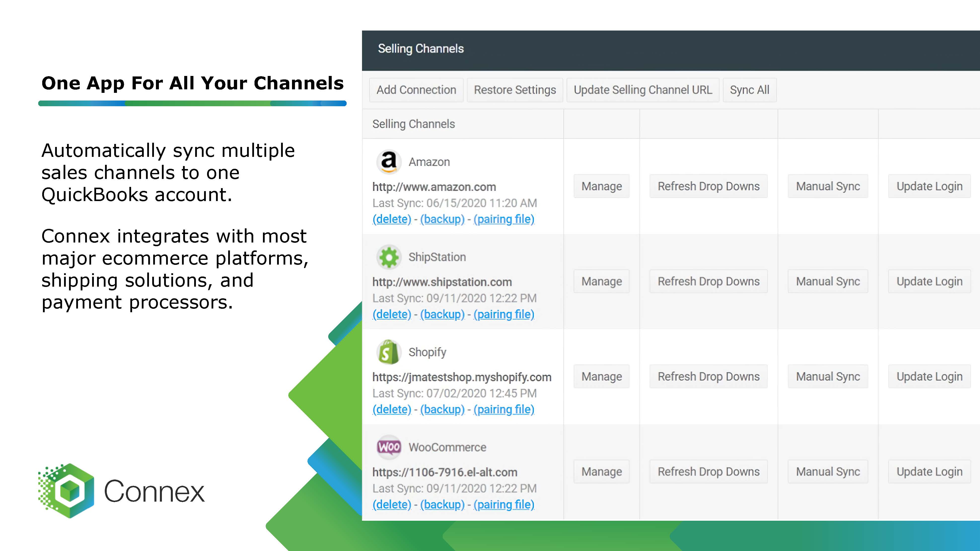The image size is (980, 551).
Task: Run Manual Sync for Shopify
Action: click(828, 377)
